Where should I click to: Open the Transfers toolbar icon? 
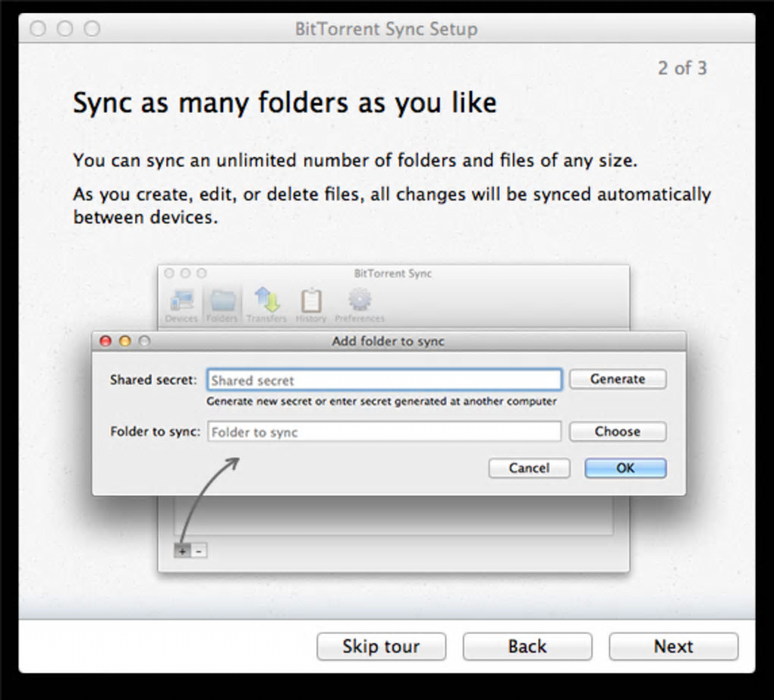click(x=266, y=306)
